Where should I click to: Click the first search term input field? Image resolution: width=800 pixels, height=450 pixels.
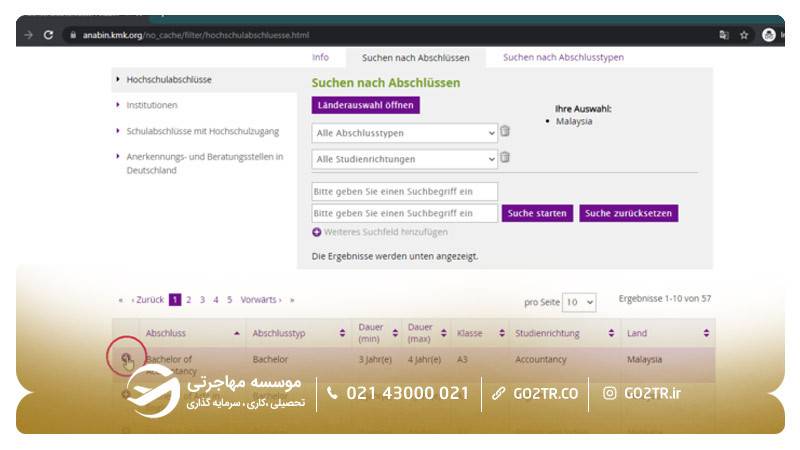(404, 191)
